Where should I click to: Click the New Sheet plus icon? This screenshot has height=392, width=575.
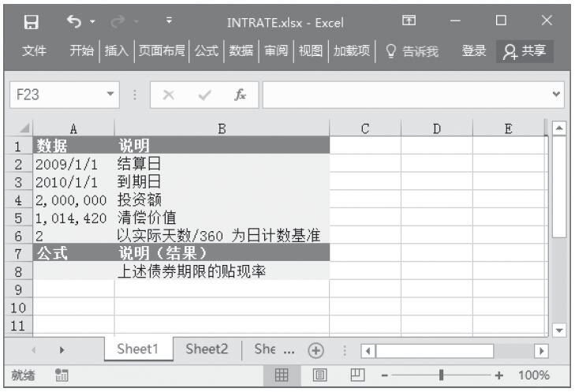[316, 350]
